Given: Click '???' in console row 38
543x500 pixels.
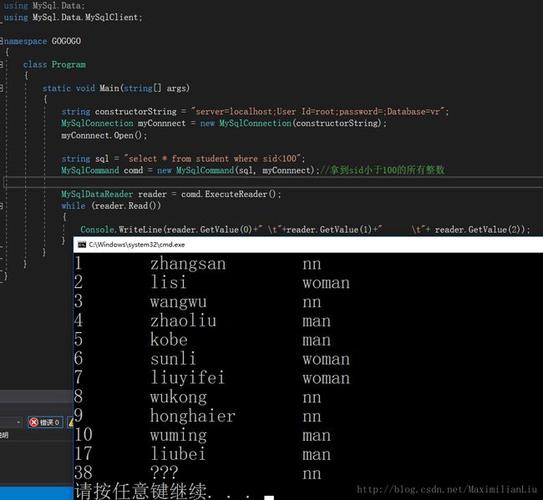Looking at the screenshot, I should pos(164,472).
